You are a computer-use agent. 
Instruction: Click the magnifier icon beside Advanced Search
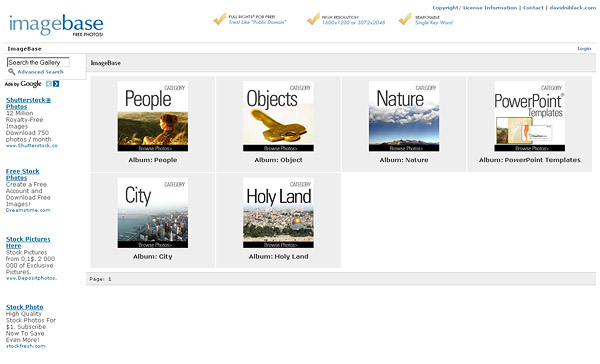[11, 72]
